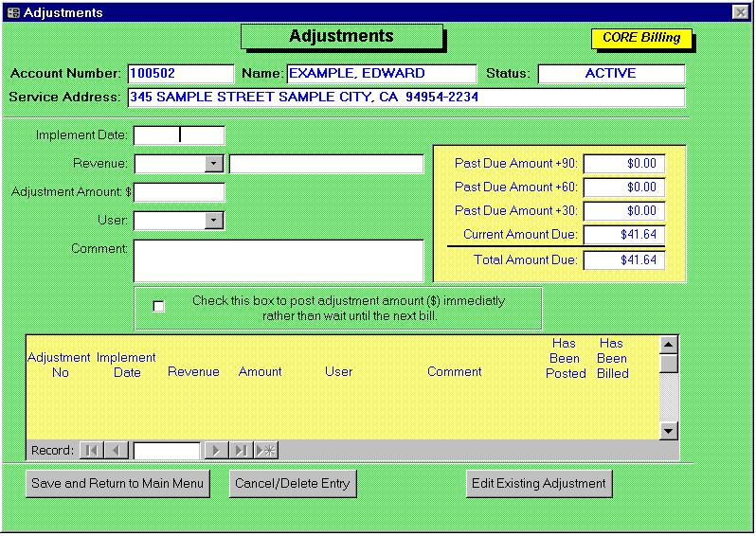Create new record with asterisk button
This screenshot has height=536, width=756.
coord(266,450)
